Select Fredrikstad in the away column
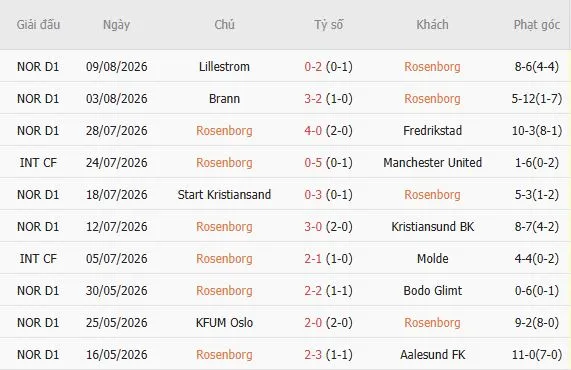 click(433, 131)
